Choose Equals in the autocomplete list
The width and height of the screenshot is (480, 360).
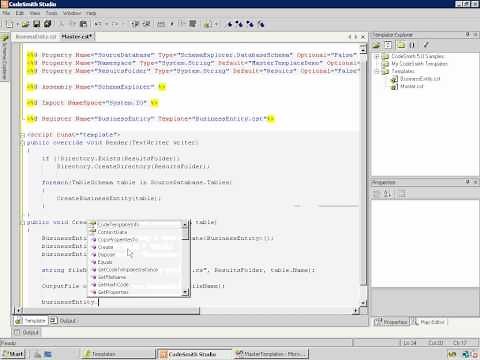point(105,262)
